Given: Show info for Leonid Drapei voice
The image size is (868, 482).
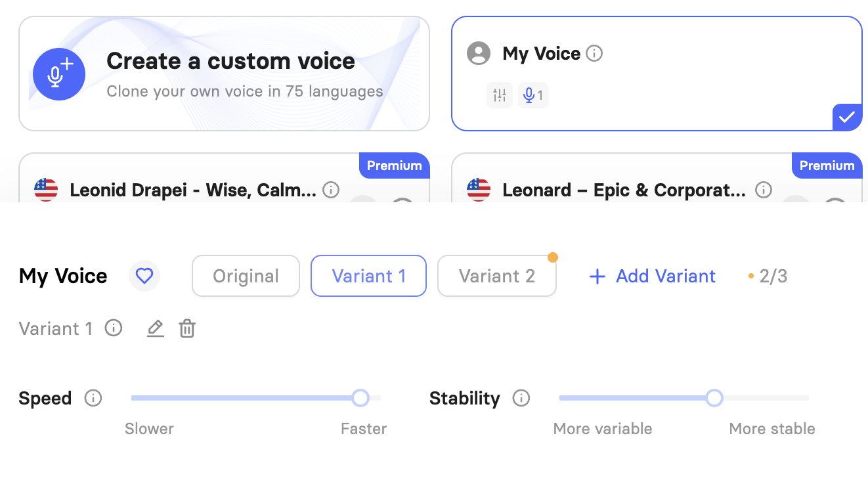Looking at the screenshot, I should click(332, 190).
